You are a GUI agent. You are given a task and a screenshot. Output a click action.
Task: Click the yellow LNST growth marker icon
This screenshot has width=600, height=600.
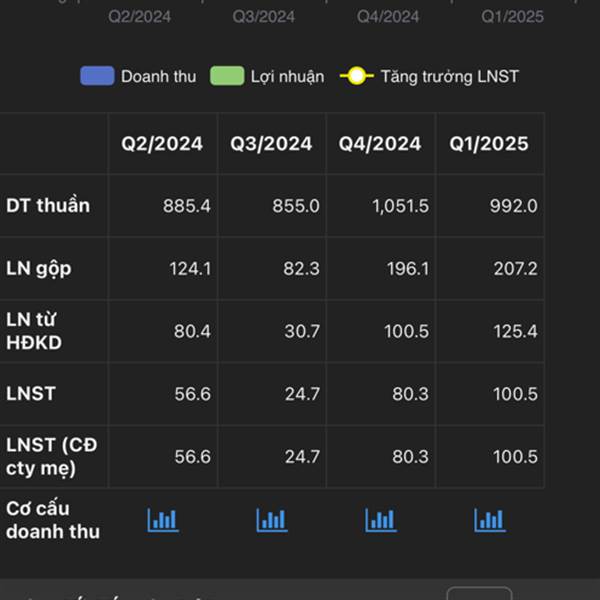(357, 76)
